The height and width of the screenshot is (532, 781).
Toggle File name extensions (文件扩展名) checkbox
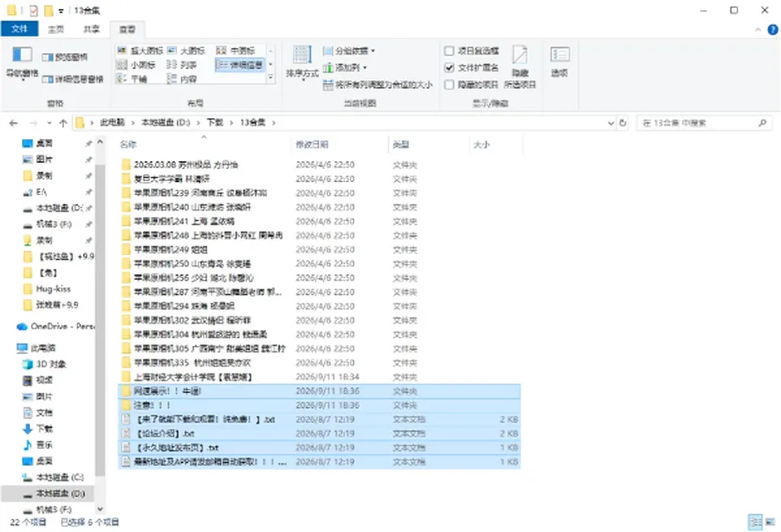[x=471, y=68]
